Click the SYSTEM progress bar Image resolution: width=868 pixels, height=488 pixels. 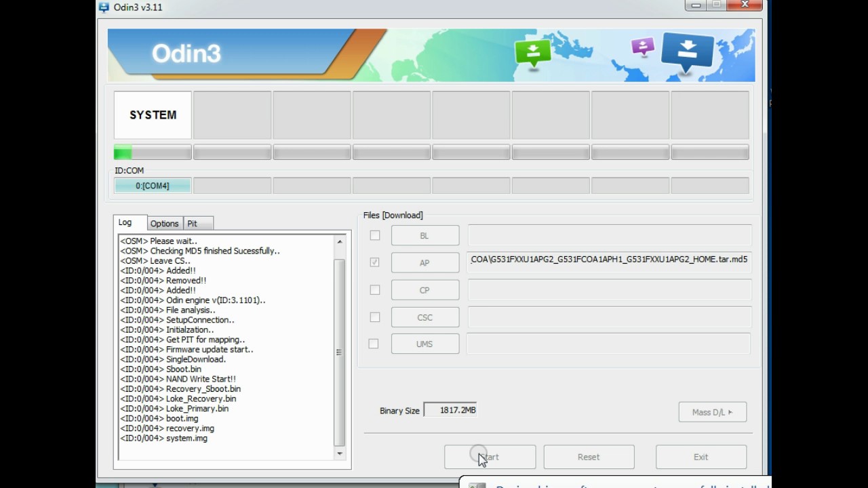(x=153, y=152)
